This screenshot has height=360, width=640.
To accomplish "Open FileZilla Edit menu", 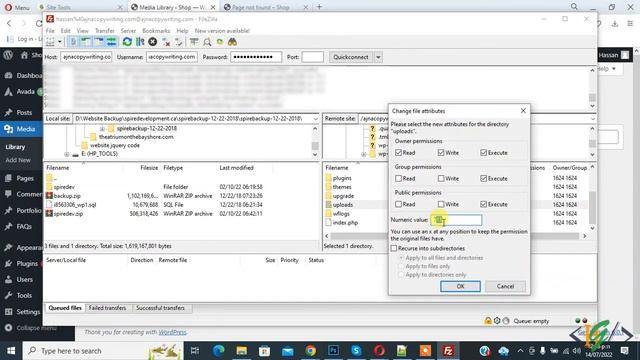I will (65, 31).
